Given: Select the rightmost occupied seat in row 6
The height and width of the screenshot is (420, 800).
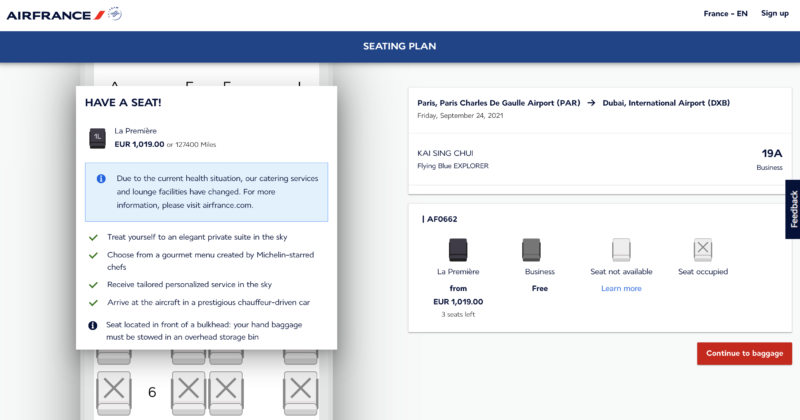Looking at the screenshot, I should click(301, 393).
